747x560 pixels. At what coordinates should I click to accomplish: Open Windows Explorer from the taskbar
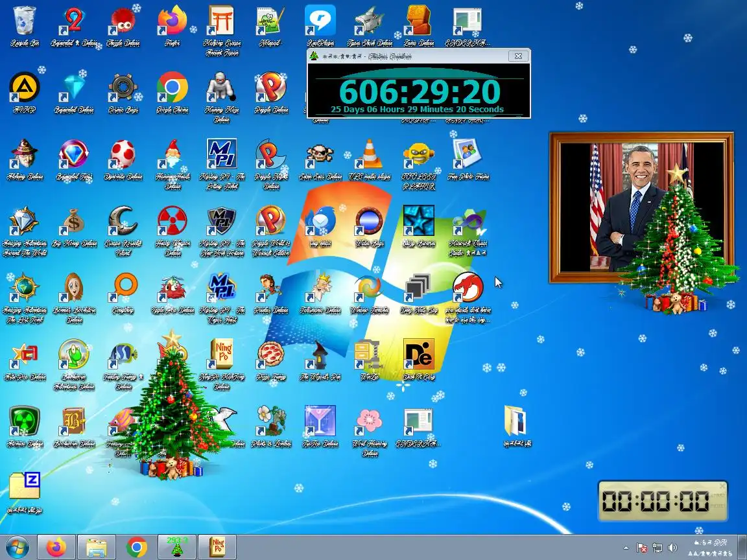(96, 547)
